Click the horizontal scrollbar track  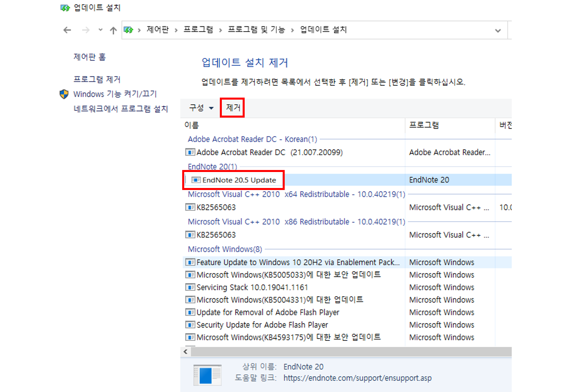pyautogui.click(x=351, y=352)
